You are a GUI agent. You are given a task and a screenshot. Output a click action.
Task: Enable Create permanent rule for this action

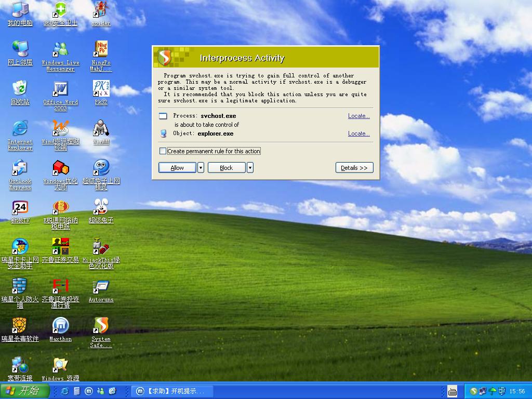click(163, 151)
